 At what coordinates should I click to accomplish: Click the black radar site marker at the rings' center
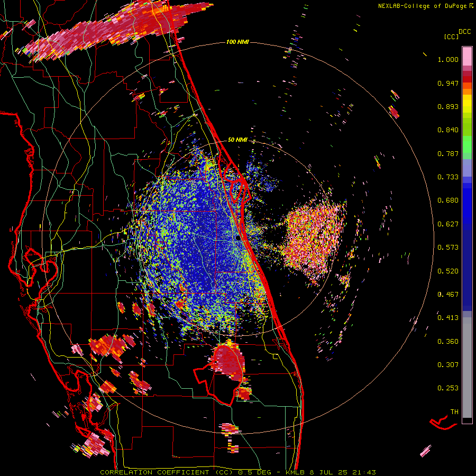click(239, 238)
